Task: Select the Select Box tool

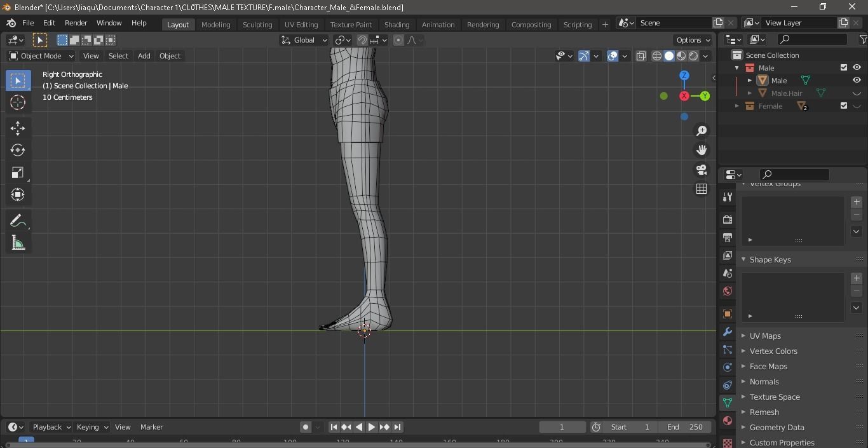Action: coord(18,81)
